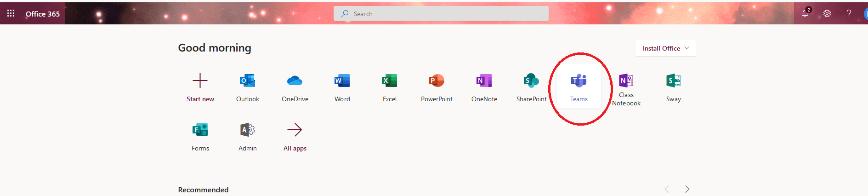Open the Word app
The height and width of the screenshot is (196, 868).
coord(342,87)
